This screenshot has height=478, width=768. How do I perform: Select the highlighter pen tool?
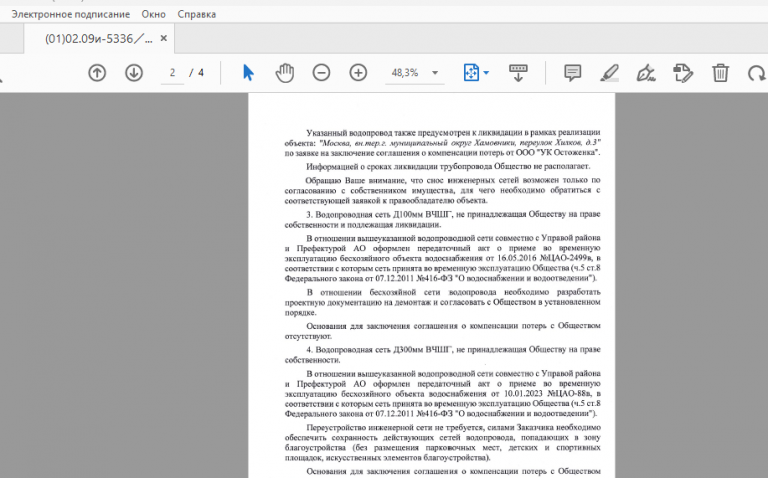pyautogui.click(x=610, y=73)
